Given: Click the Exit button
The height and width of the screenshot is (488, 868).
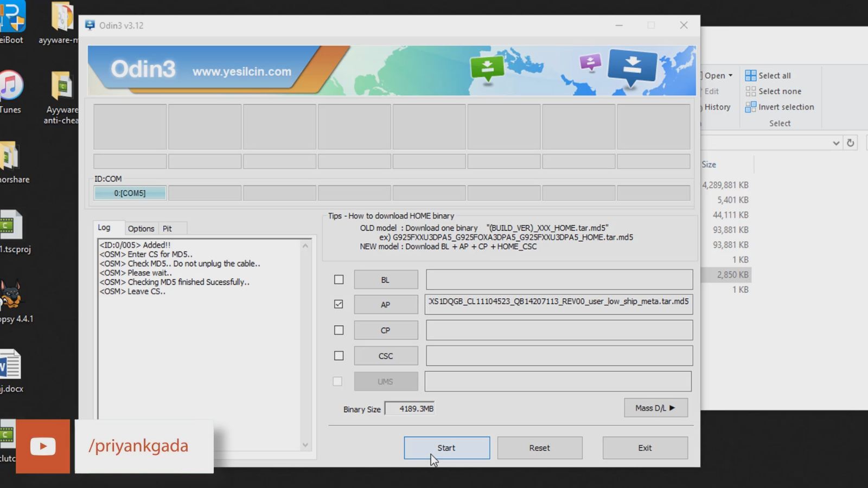Looking at the screenshot, I should (x=645, y=448).
